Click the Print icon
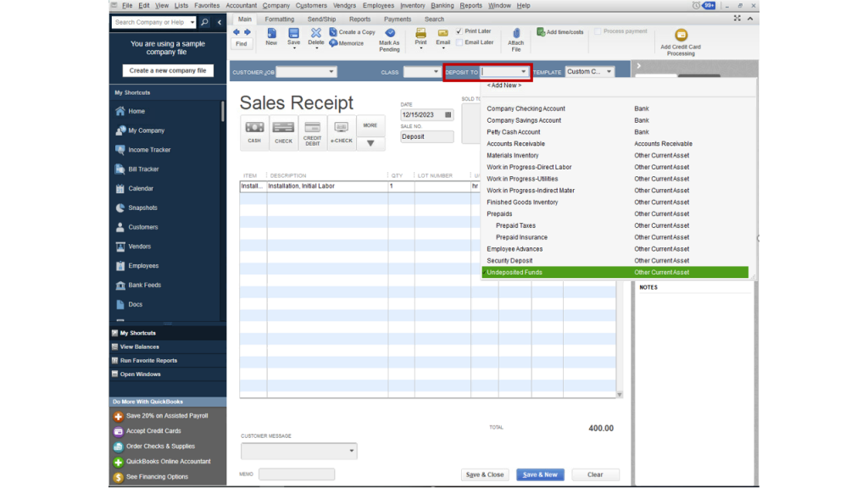The width and height of the screenshot is (868, 488). click(420, 33)
